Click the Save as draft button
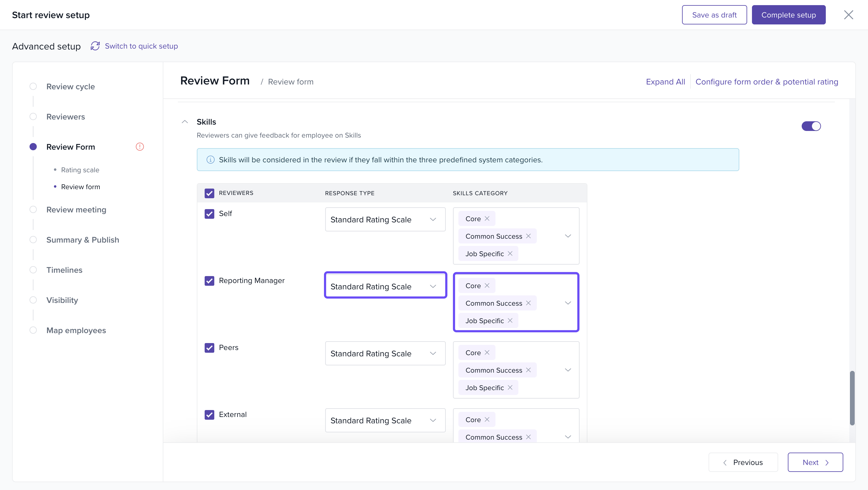 [714, 15]
